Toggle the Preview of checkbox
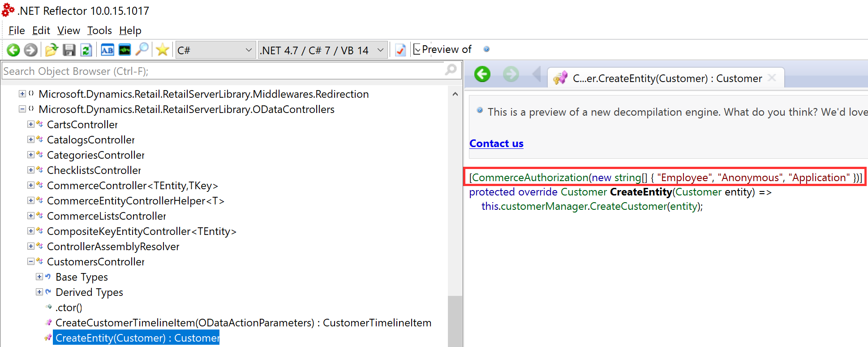Viewport: 868px width, 347px height. coord(417,49)
